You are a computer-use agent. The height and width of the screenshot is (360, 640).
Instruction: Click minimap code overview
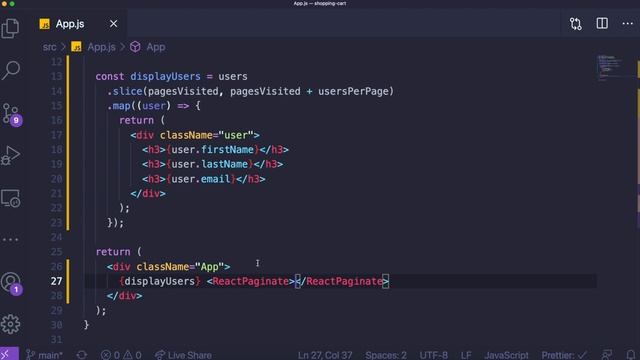[610, 67]
